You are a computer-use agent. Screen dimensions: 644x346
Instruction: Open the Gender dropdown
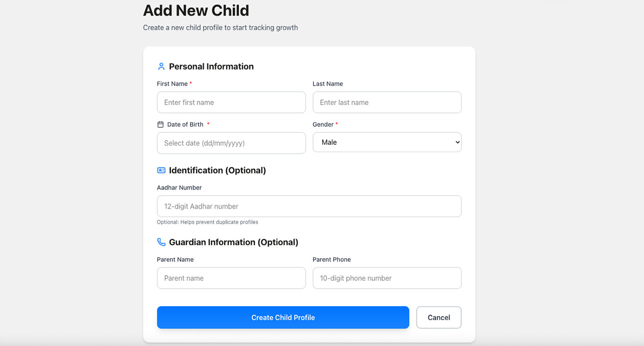click(387, 142)
